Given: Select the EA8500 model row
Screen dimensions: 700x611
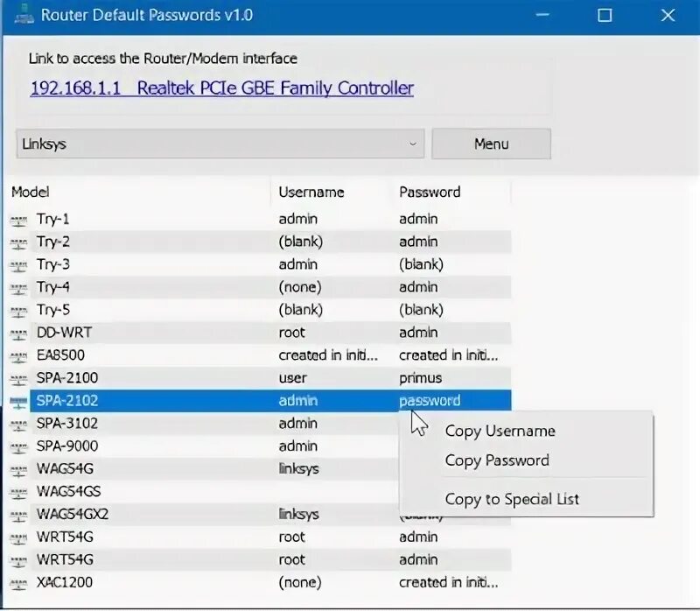Looking at the screenshot, I should click(x=260, y=355).
